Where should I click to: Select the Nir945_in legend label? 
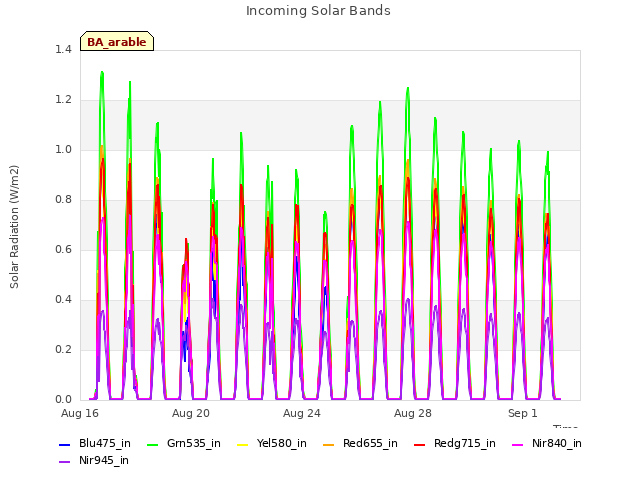click(x=104, y=461)
